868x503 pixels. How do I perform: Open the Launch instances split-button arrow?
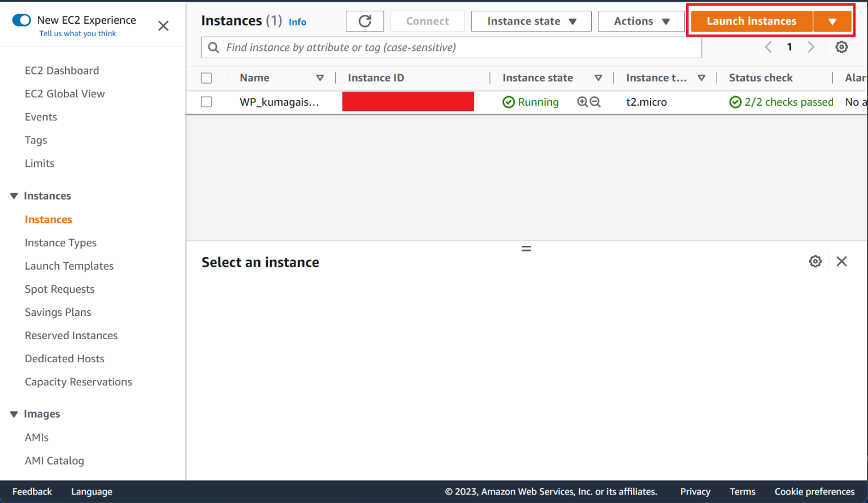pyautogui.click(x=832, y=21)
